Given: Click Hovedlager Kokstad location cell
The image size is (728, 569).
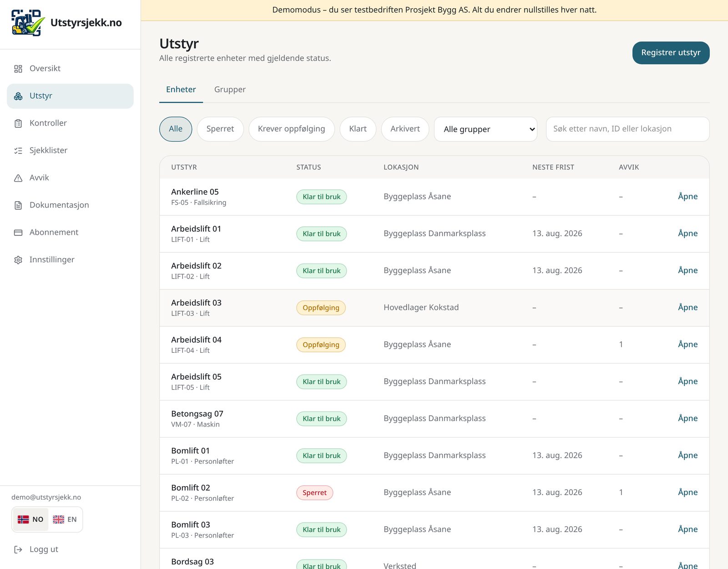Looking at the screenshot, I should 421,308.
